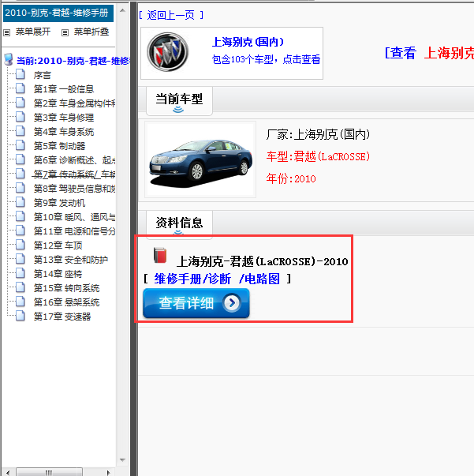
Task: Select 第12章 车顶 in the chapter list
Action: [x=59, y=245]
